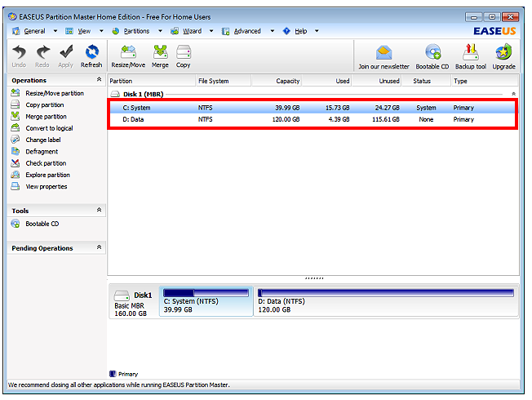Click the Primary legend icon

(113, 374)
